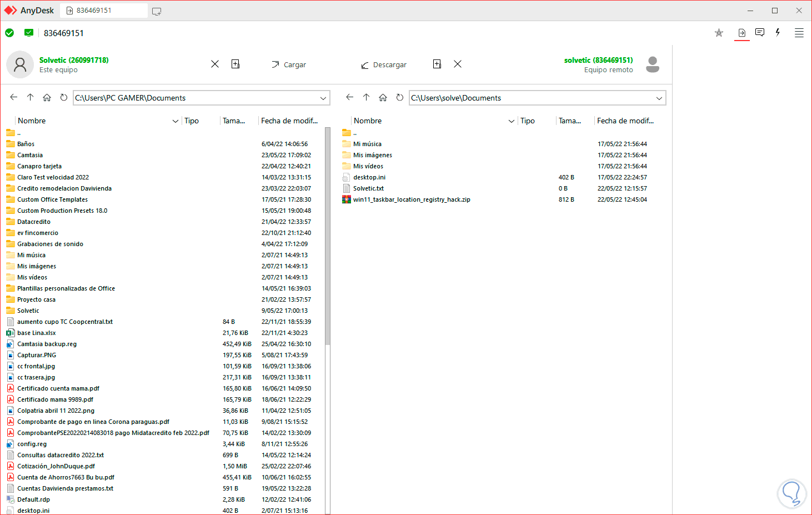
Task: Click the local file list vertical scrollbar
Action: 328,236
